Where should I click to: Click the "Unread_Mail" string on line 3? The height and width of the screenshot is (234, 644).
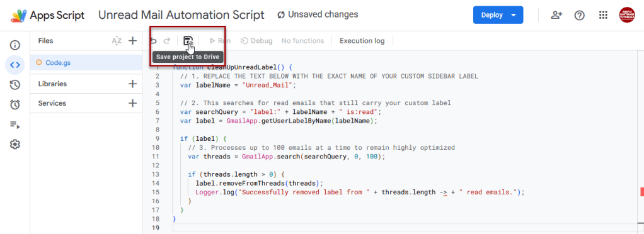coord(268,86)
